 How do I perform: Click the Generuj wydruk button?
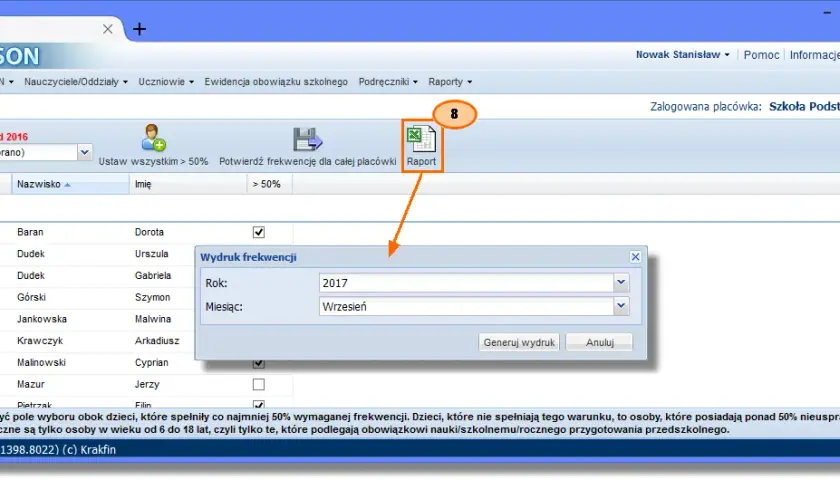[519, 342]
